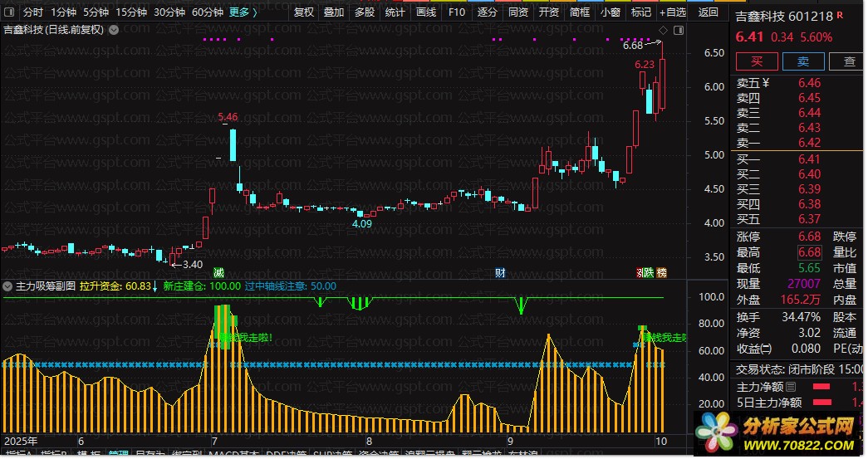The width and height of the screenshot is (868, 459).
Task: Click the 最低 5.65 value
Action: [x=809, y=268]
